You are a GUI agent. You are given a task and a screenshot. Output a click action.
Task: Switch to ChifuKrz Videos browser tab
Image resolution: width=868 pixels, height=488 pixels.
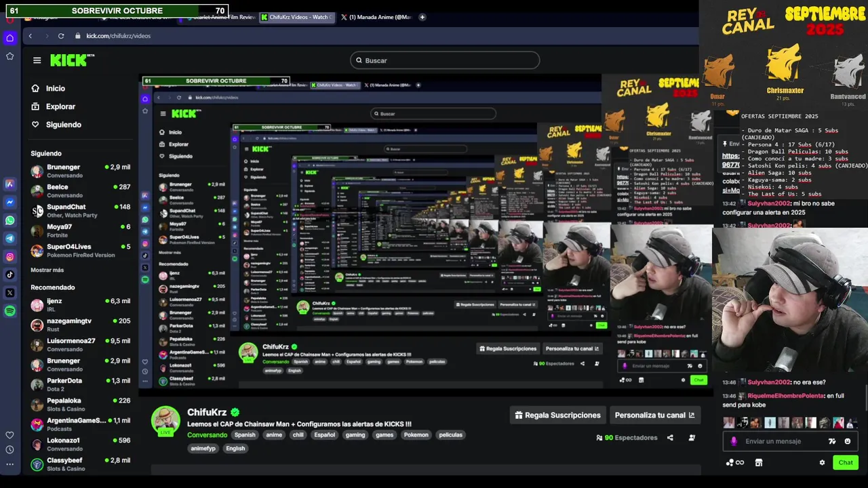click(x=298, y=17)
